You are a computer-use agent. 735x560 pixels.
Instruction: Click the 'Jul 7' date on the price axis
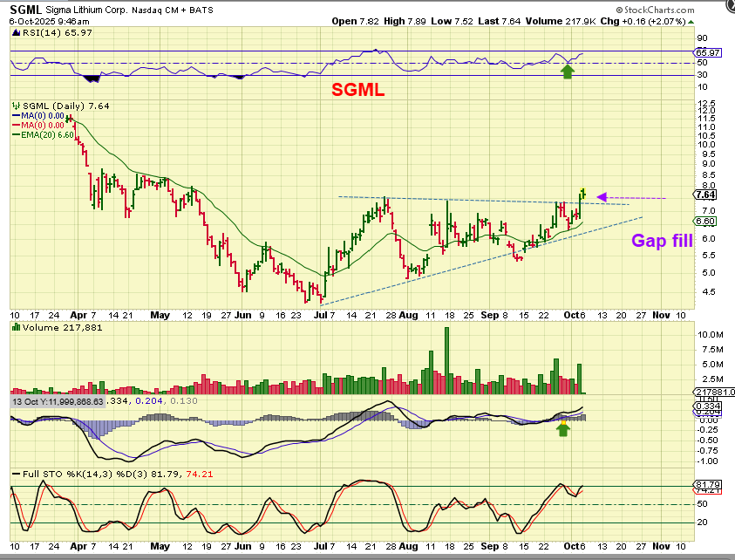click(x=324, y=315)
